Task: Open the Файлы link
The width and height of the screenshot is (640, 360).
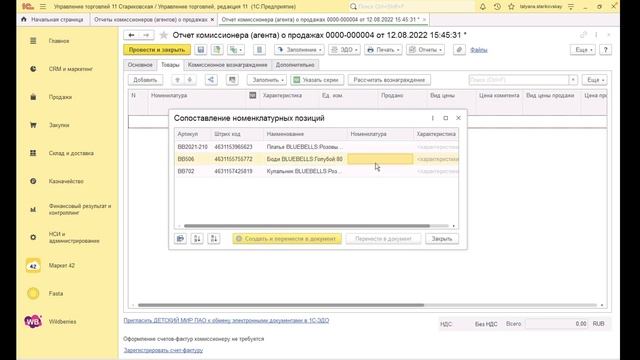Action: [x=478, y=50]
